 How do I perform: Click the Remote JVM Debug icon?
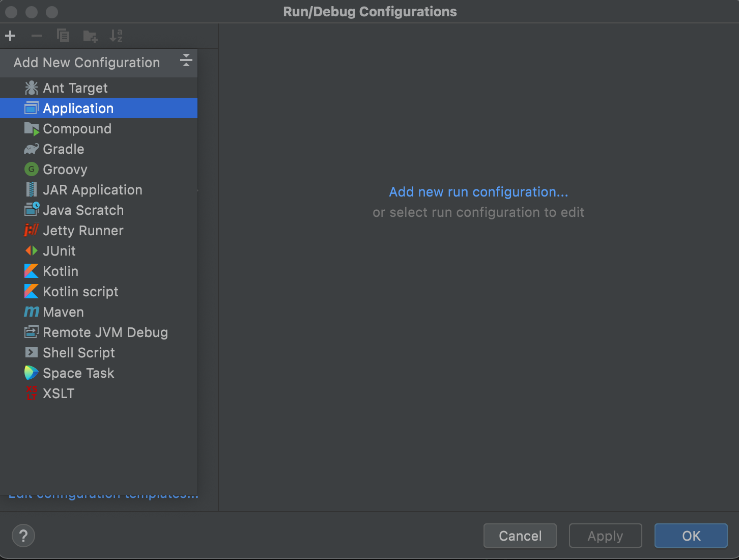pyautogui.click(x=32, y=332)
